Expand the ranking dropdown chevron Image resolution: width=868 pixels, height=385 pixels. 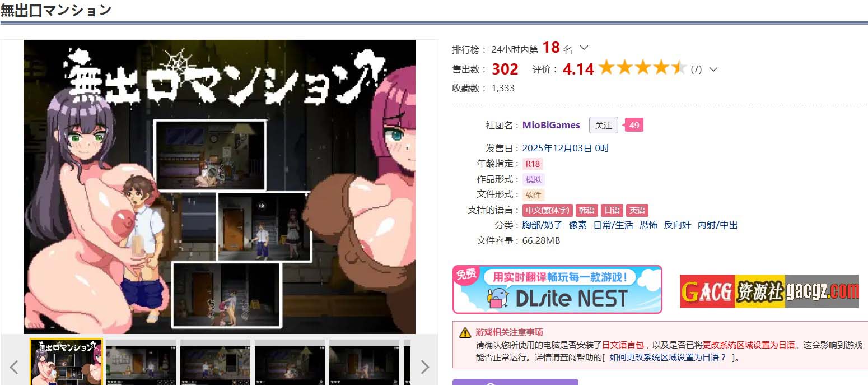(x=584, y=48)
